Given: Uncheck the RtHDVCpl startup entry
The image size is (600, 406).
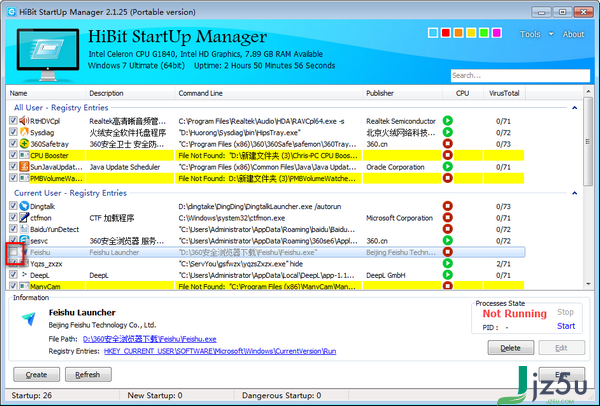Looking at the screenshot, I should click(13, 121).
